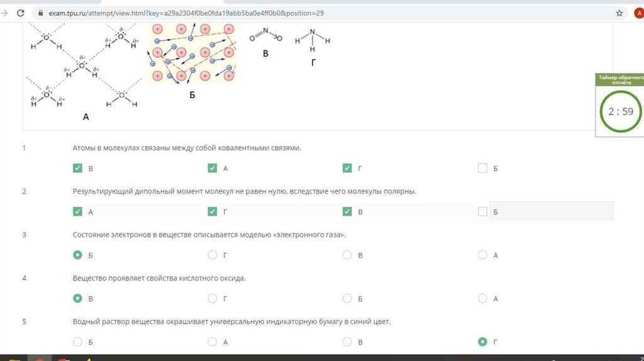Click the site security lock icon
Screen dimensions: 644x361
click(x=41, y=13)
